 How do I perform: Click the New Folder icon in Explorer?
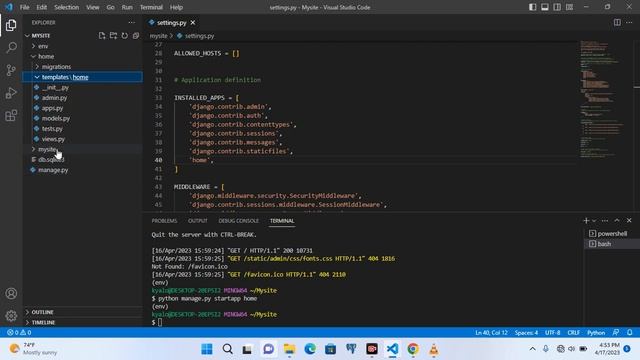pyautogui.click(x=113, y=36)
